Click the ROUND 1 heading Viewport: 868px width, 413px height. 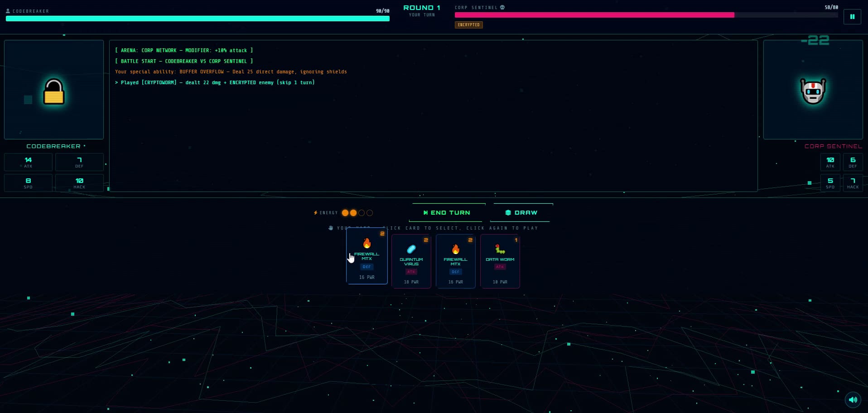point(422,8)
